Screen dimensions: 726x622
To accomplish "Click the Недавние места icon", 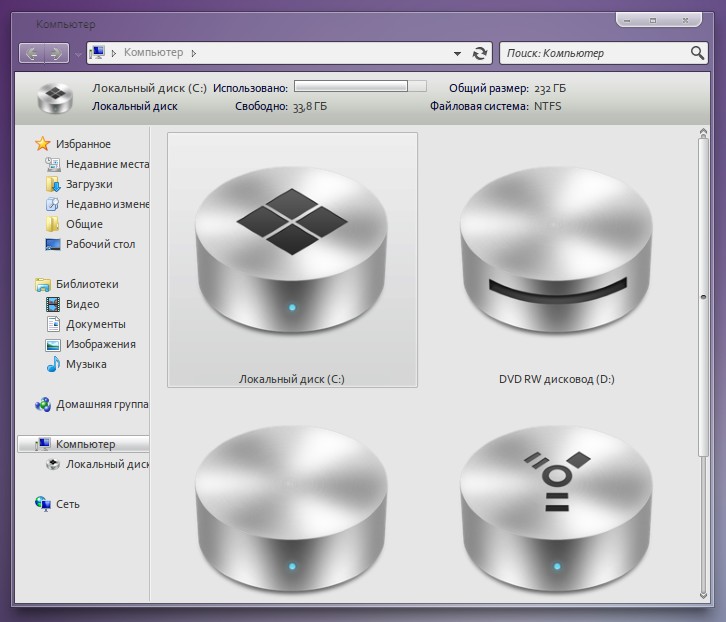I will tap(53, 164).
